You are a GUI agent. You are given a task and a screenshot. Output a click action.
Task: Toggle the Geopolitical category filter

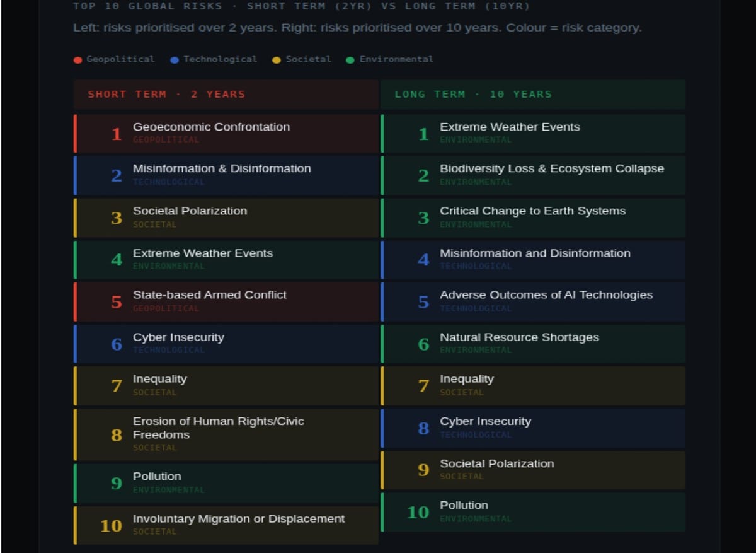113,59
